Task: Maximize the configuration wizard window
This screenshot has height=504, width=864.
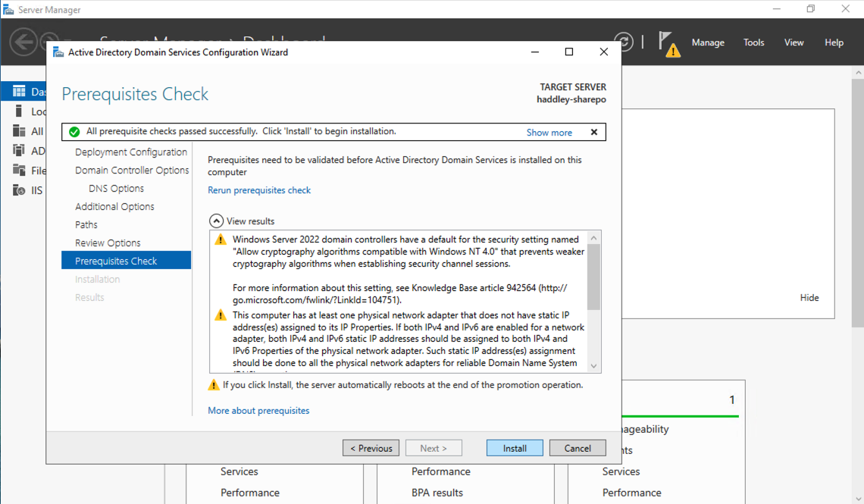Action: 569,52
